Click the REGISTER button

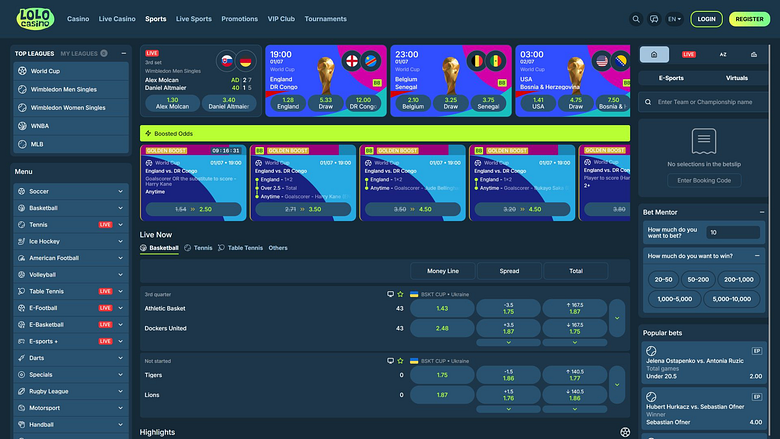coord(749,19)
